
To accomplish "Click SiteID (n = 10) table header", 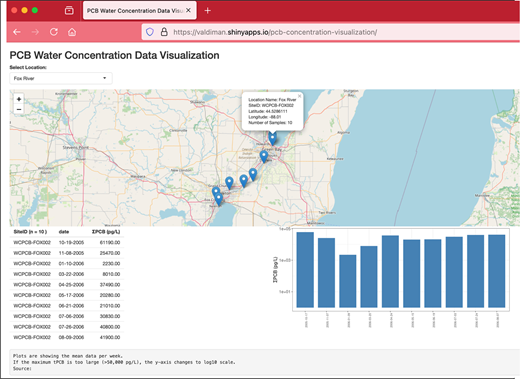I will [30, 232].
